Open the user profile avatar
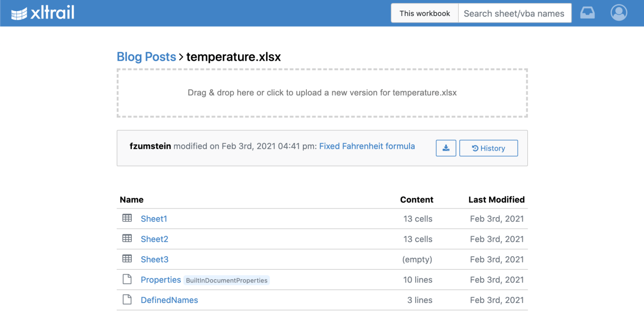Screen dimensions: 644x319 click(x=618, y=13)
